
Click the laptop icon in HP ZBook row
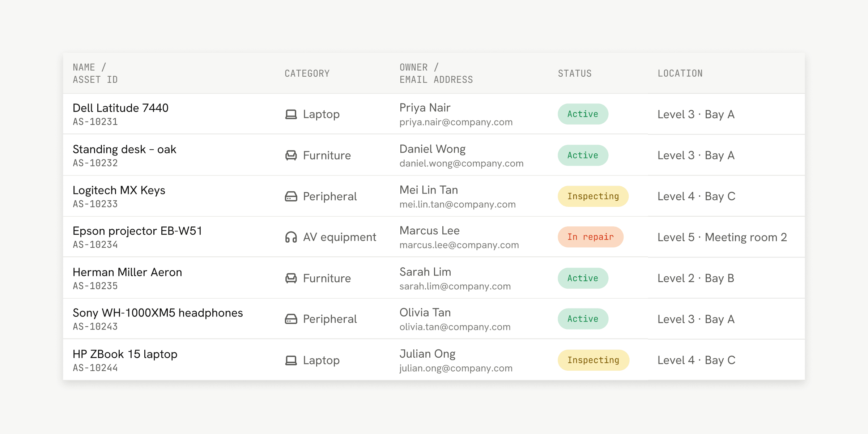pyautogui.click(x=291, y=360)
